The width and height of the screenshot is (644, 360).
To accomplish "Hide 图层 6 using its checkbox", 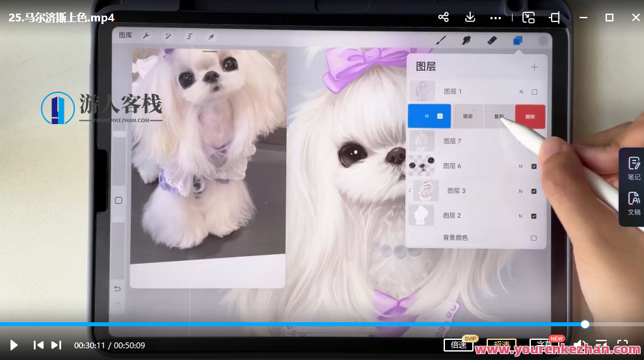I will coord(534,166).
